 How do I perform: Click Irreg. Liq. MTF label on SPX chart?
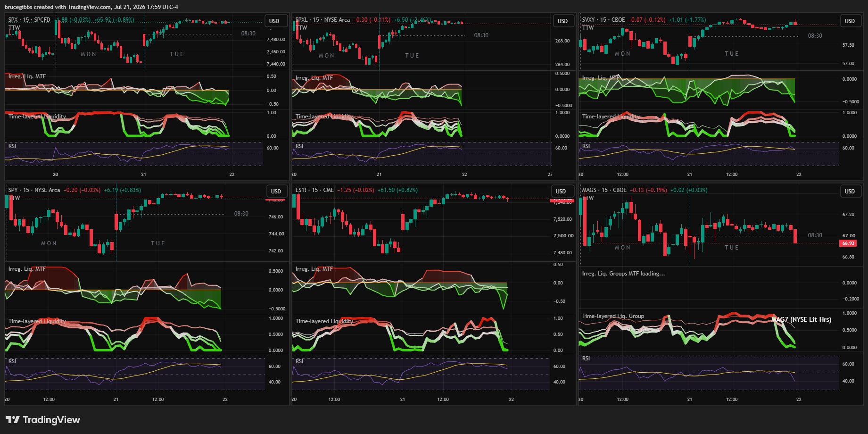point(27,76)
